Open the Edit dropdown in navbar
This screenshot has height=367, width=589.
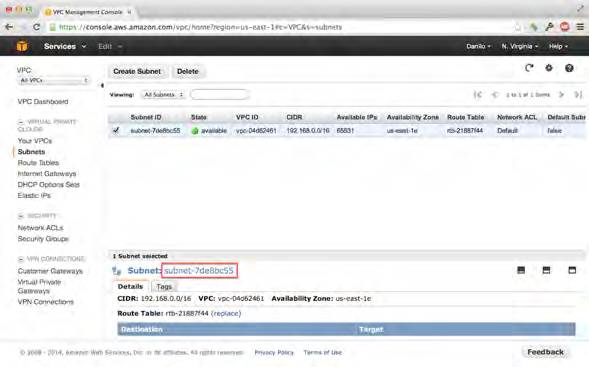[110, 46]
